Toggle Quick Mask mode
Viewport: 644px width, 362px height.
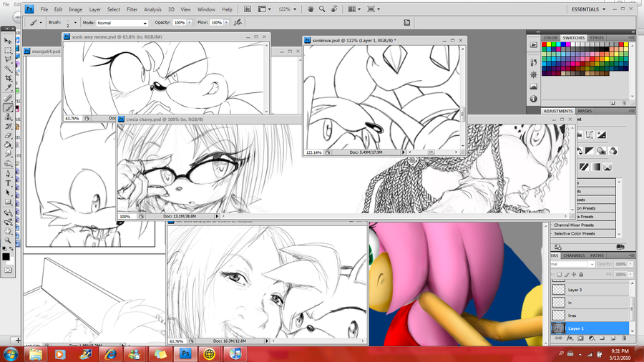click(8, 270)
